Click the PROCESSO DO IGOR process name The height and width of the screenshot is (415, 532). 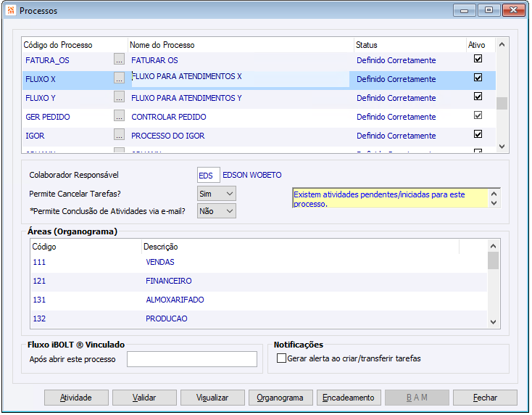(x=167, y=136)
